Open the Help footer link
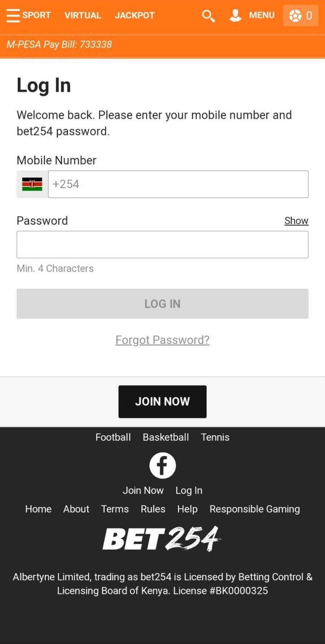This screenshot has height=644, width=325. [x=187, y=509]
